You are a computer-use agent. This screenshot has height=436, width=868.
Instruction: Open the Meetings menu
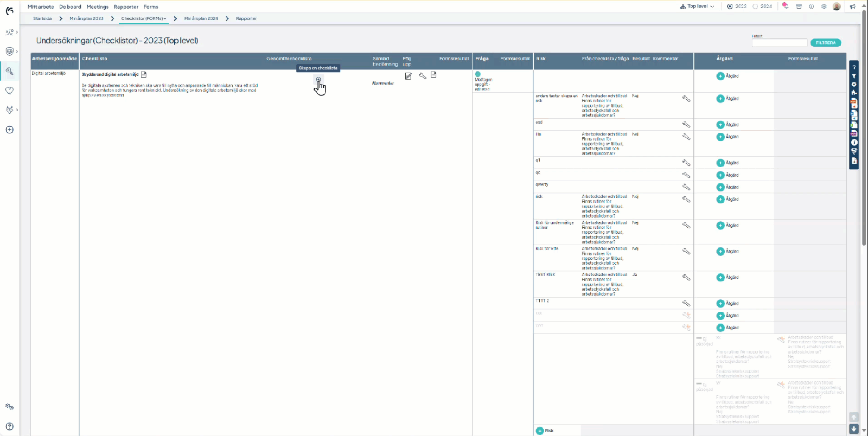98,7
